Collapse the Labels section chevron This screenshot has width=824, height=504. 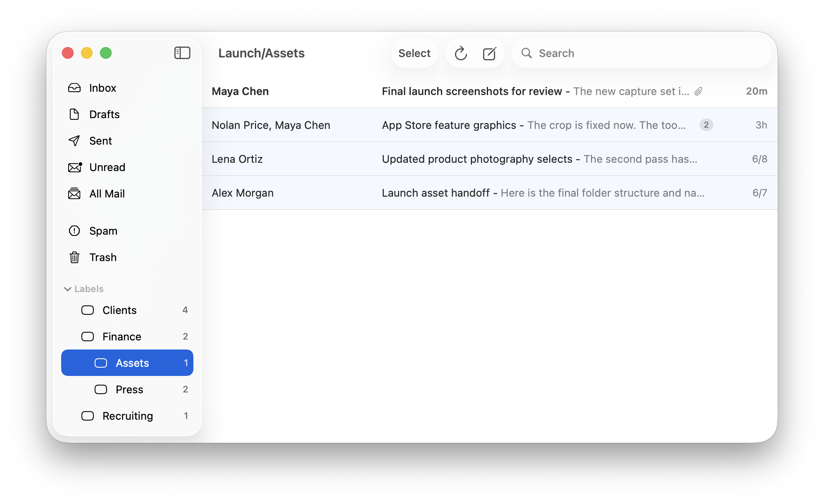[x=68, y=289]
